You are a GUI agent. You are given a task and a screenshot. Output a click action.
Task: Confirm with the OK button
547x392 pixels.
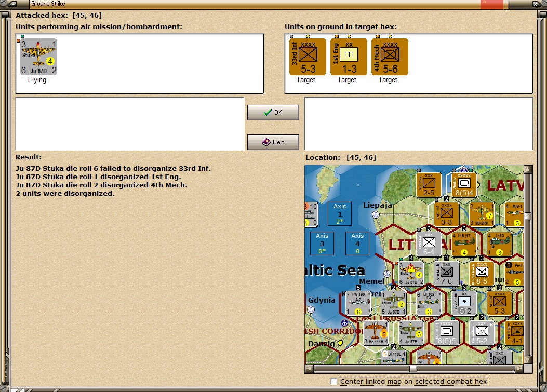(273, 113)
